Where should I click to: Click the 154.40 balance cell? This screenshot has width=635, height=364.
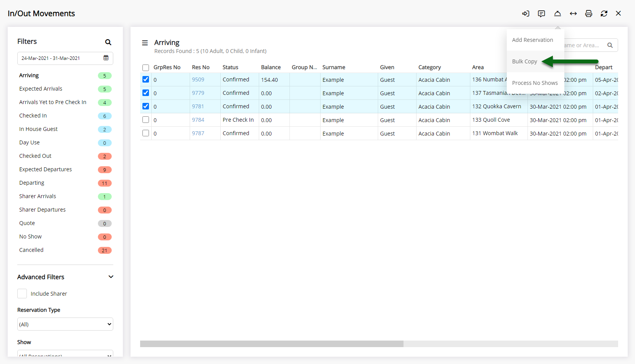tap(274, 80)
